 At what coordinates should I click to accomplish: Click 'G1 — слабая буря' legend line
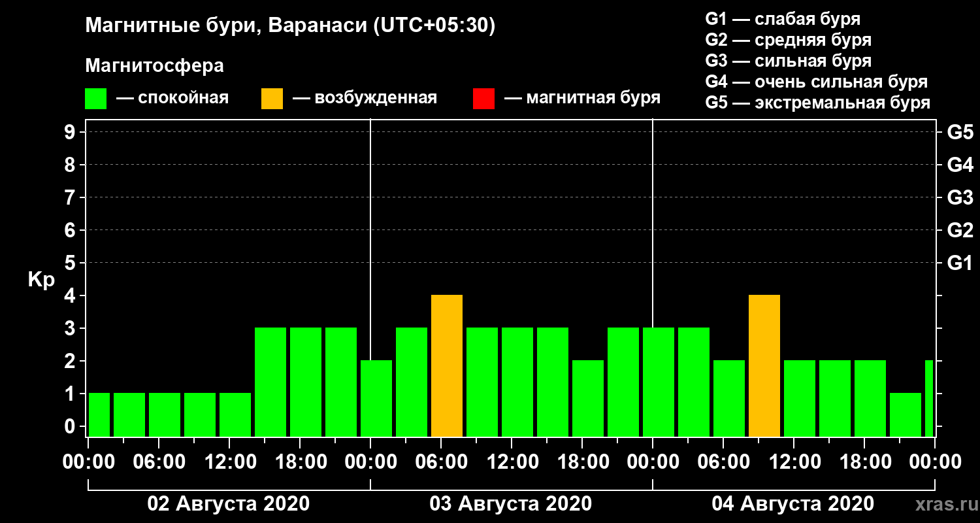click(x=783, y=18)
